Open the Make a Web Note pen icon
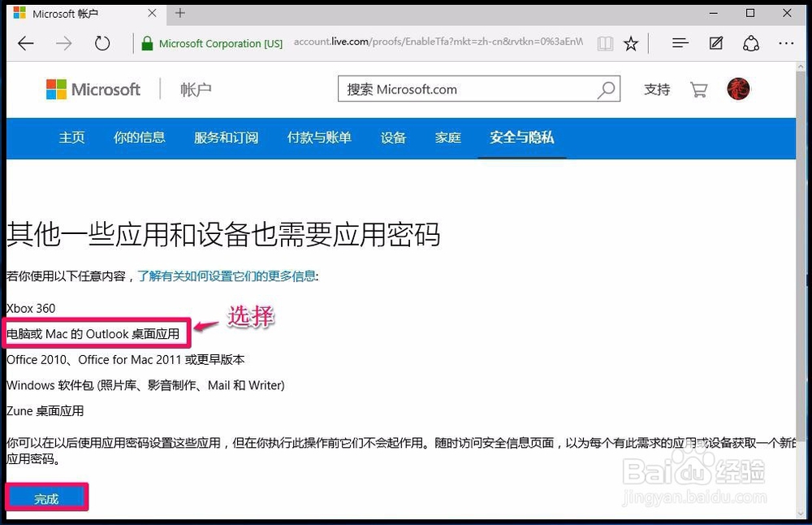 pyautogui.click(x=716, y=43)
